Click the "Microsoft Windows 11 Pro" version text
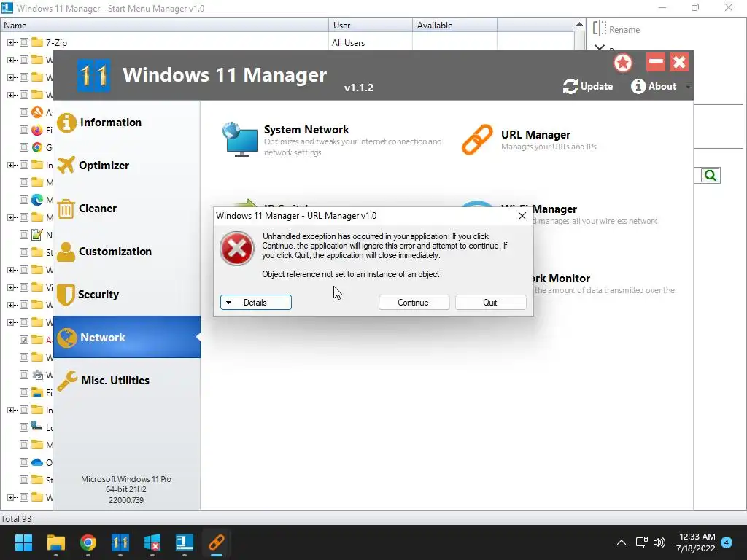This screenshot has width=747, height=560. [126, 479]
